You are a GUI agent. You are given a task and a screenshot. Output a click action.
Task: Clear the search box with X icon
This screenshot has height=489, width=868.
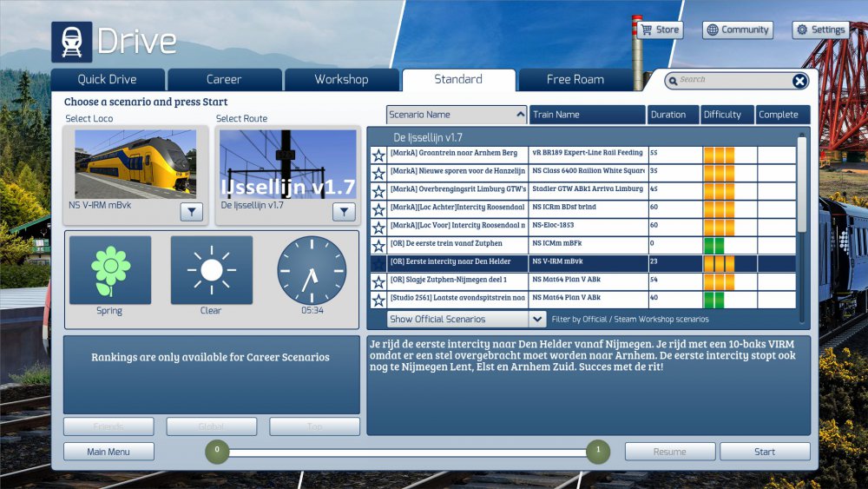click(x=799, y=81)
